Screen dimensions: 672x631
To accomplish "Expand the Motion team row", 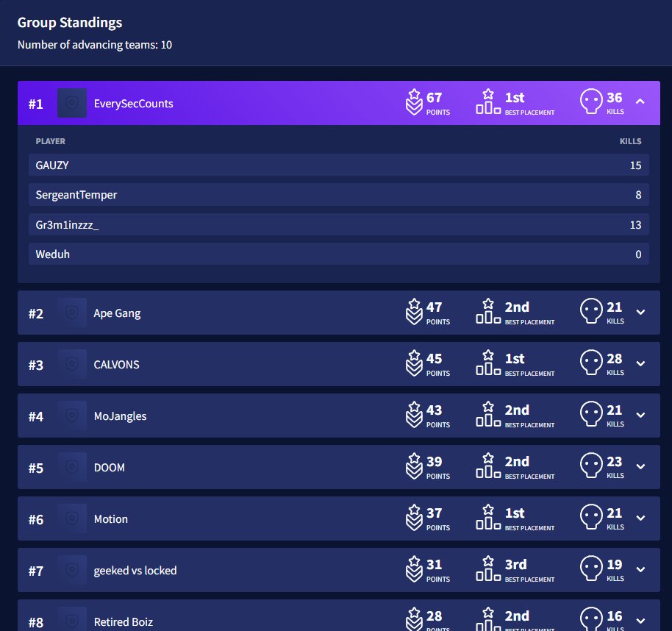I will pos(640,518).
